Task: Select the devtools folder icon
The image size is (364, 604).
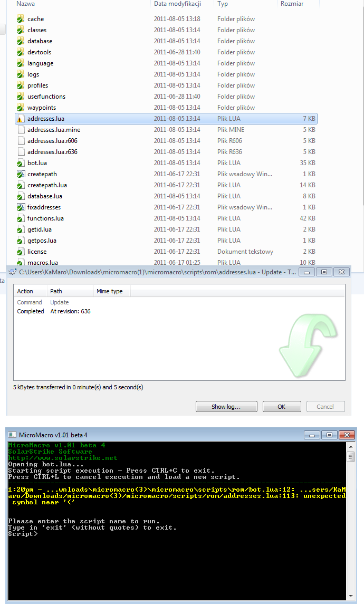Action: [21, 52]
